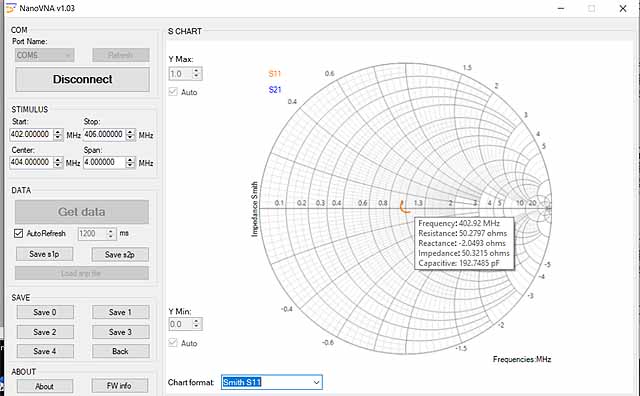Toggle the Auto checkbox under Y Min
The image size is (640, 396).
click(x=173, y=343)
